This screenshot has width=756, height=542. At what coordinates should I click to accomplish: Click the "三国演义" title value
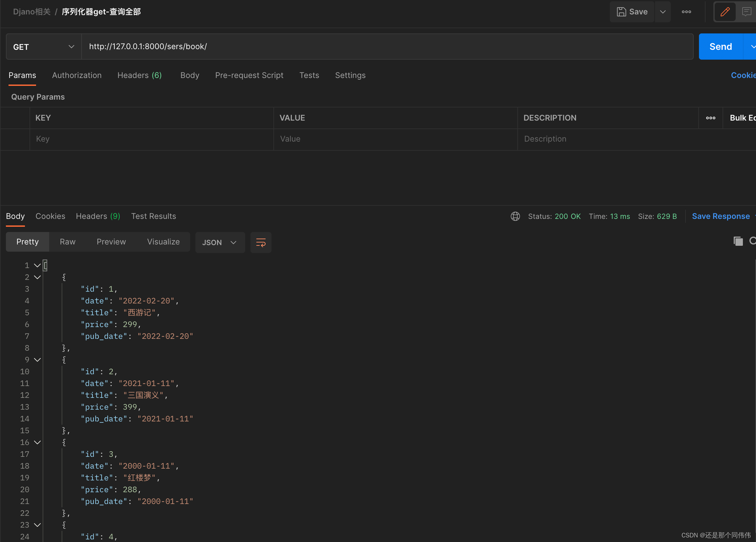[x=143, y=395]
